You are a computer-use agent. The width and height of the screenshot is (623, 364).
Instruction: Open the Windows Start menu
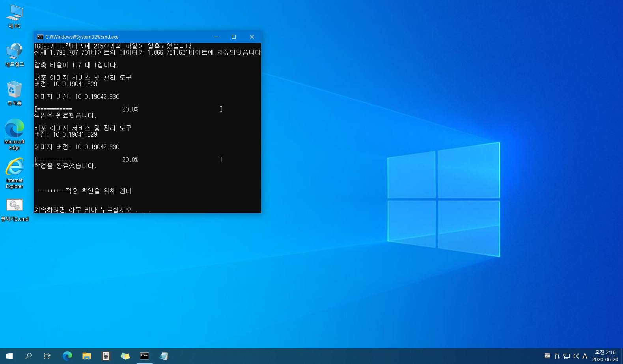(x=9, y=356)
